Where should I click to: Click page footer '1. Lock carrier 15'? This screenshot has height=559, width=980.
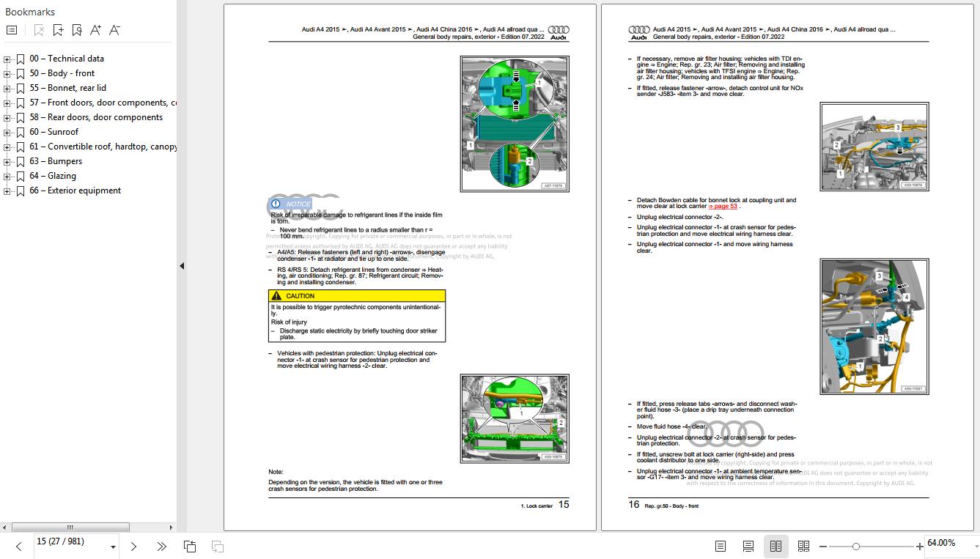tap(545, 505)
